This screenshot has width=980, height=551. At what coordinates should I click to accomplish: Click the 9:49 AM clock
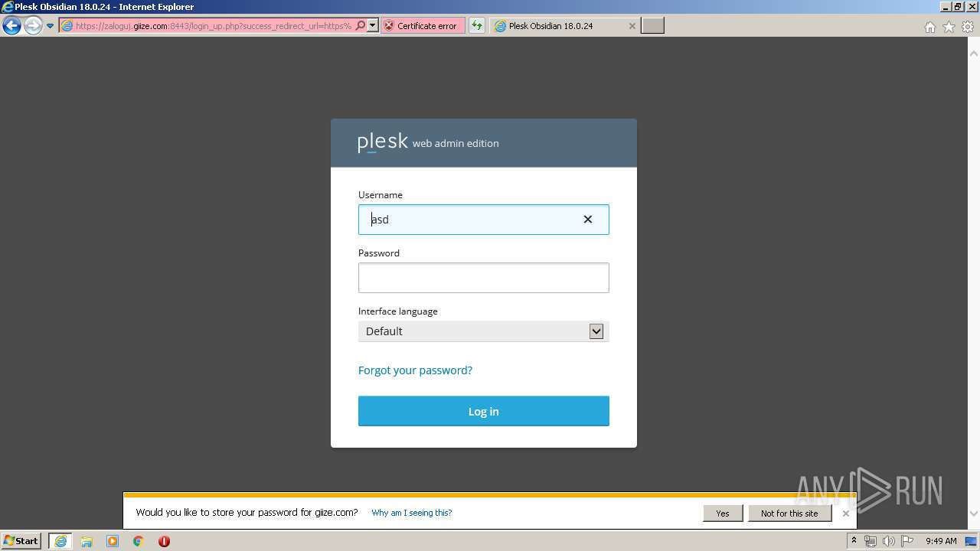click(x=941, y=541)
